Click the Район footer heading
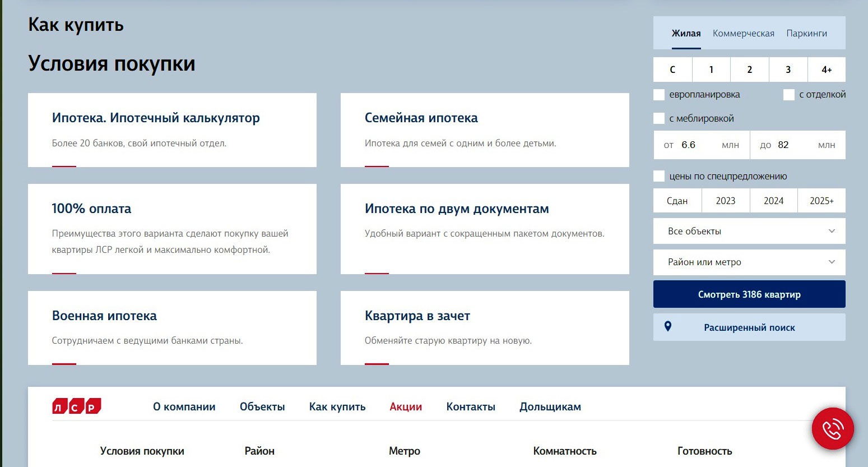Screen dimensions: 868x467 [x=259, y=451]
